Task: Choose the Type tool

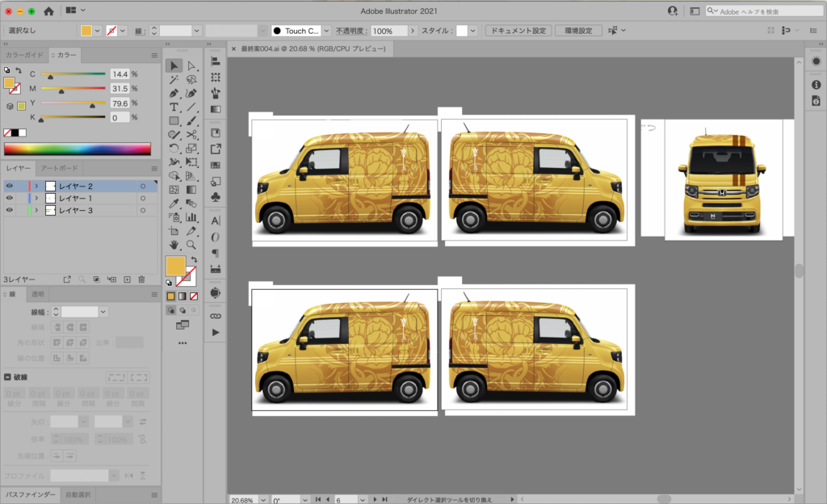Action: click(174, 107)
